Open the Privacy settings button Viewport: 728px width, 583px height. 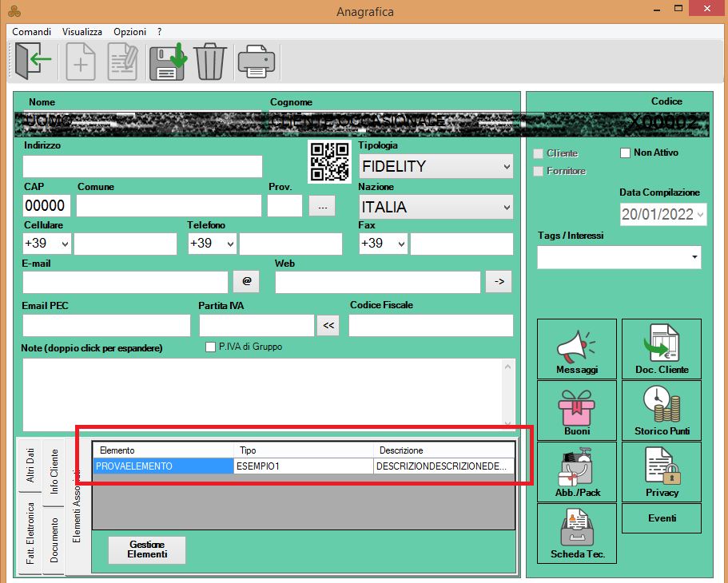[x=662, y=471]
